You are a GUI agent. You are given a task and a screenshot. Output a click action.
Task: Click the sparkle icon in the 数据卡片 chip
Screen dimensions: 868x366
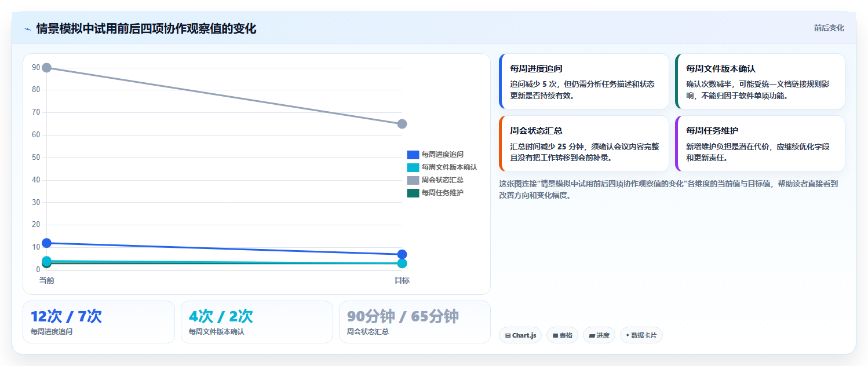[628, 335]
